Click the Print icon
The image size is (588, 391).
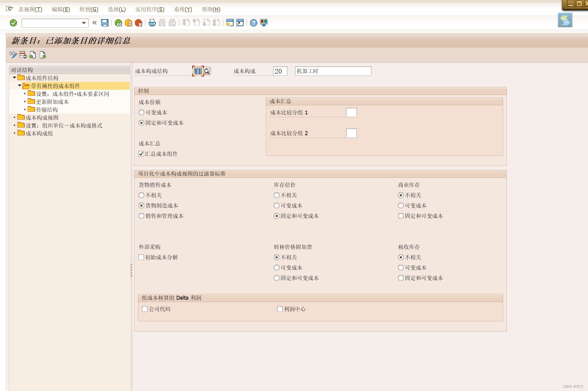tap(152, 23)
